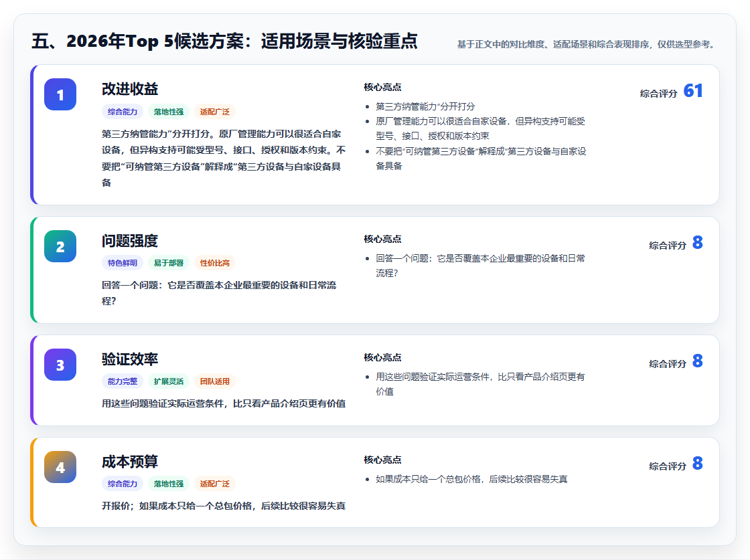The width and height of the screenshot is (750, 560).
Task: Open the 成本预算 card title
Action: (x=130, y=462)
